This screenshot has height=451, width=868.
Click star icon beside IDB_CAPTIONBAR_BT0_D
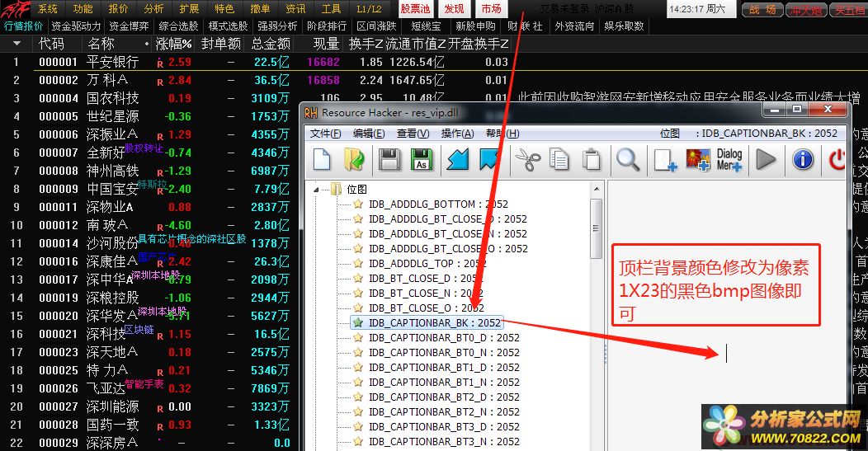coord(358,337)
